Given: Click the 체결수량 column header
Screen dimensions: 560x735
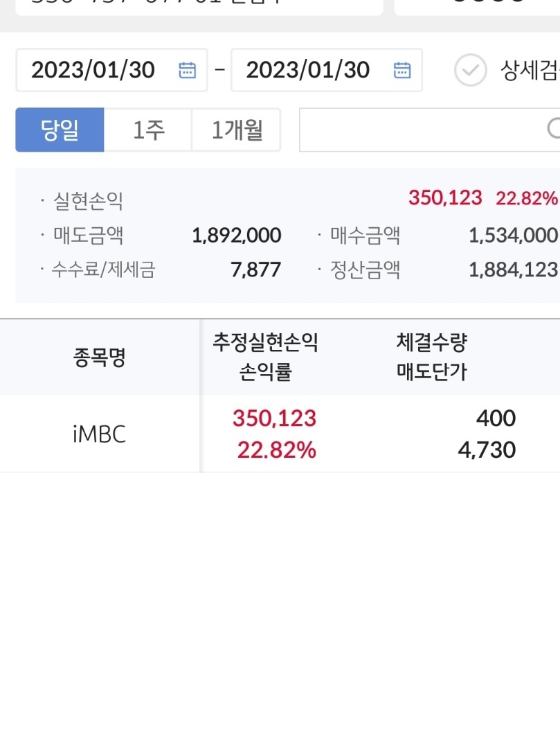Looking at the screenshot, I should coord(432,342).
